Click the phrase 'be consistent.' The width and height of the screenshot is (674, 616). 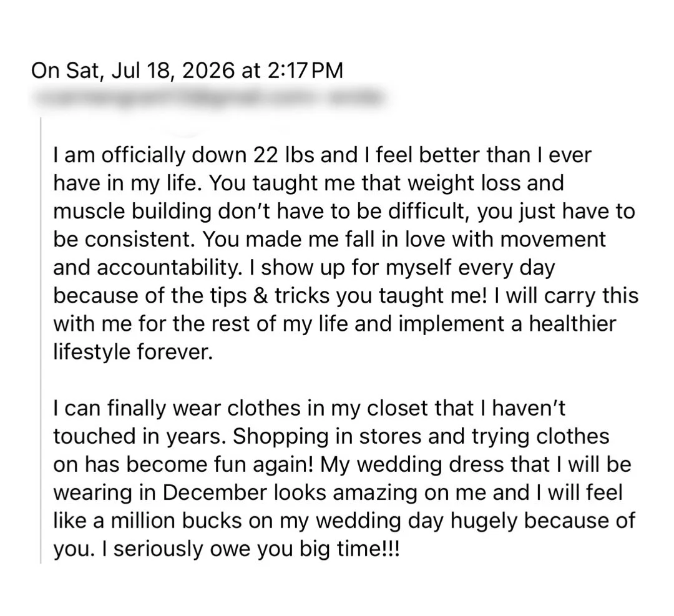point(124,240)
